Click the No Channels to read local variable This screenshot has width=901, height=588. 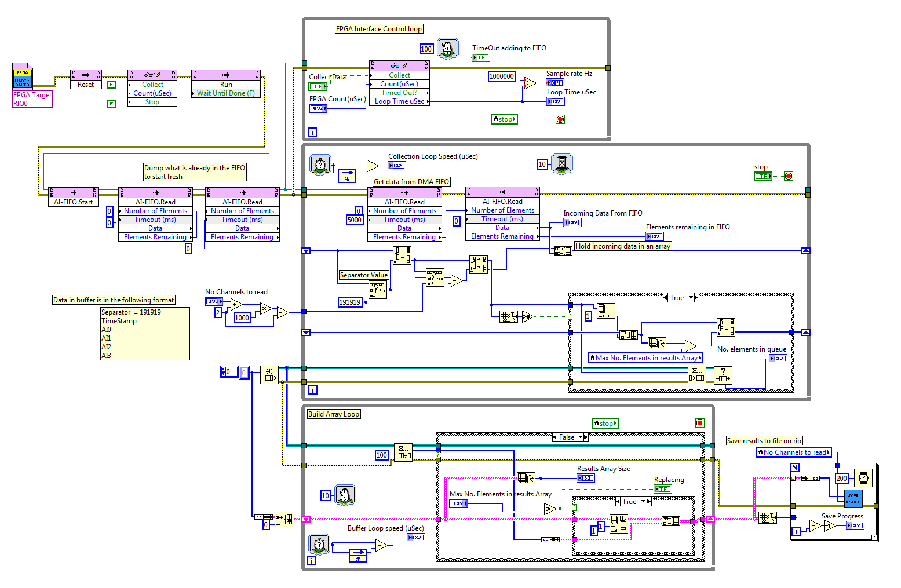[794, 452]
